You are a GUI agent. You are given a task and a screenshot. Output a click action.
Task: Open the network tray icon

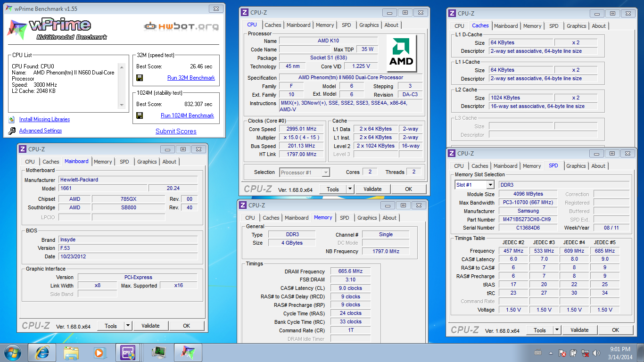585,353
